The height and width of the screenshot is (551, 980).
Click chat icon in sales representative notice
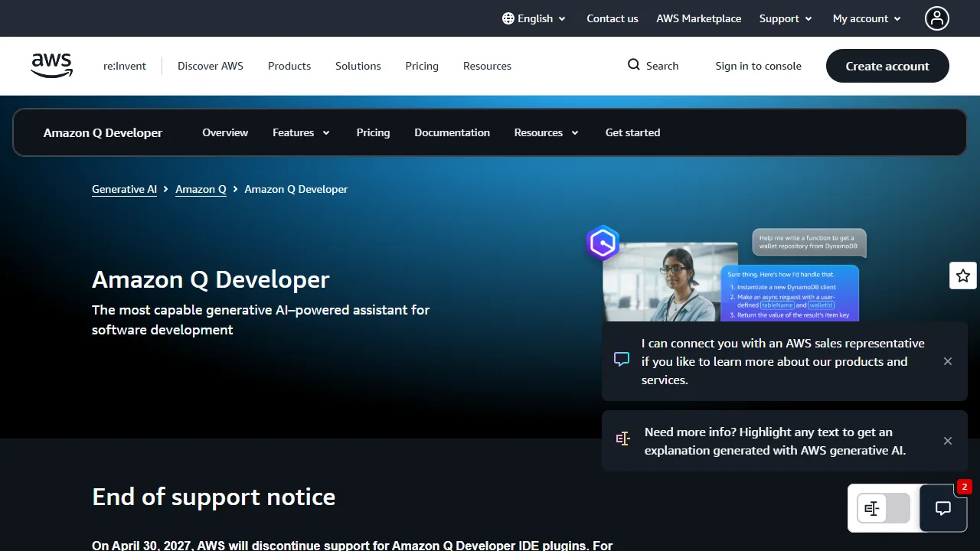(622, 359)
